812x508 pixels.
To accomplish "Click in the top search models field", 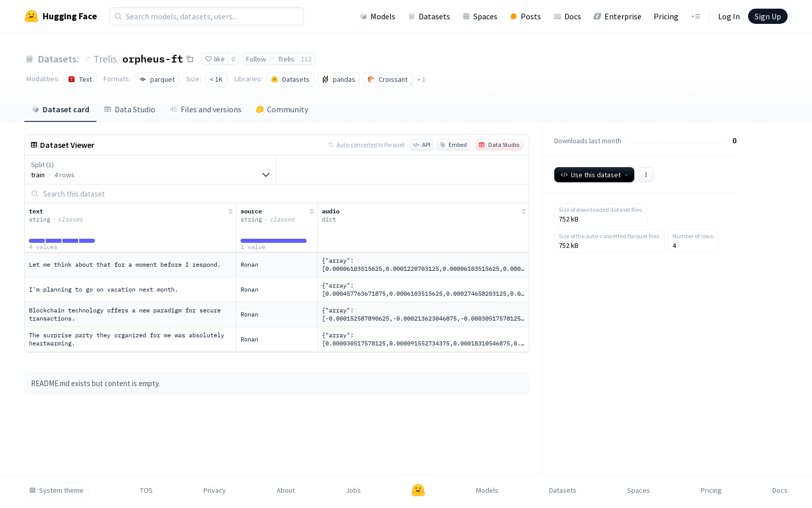I will 207,16.
